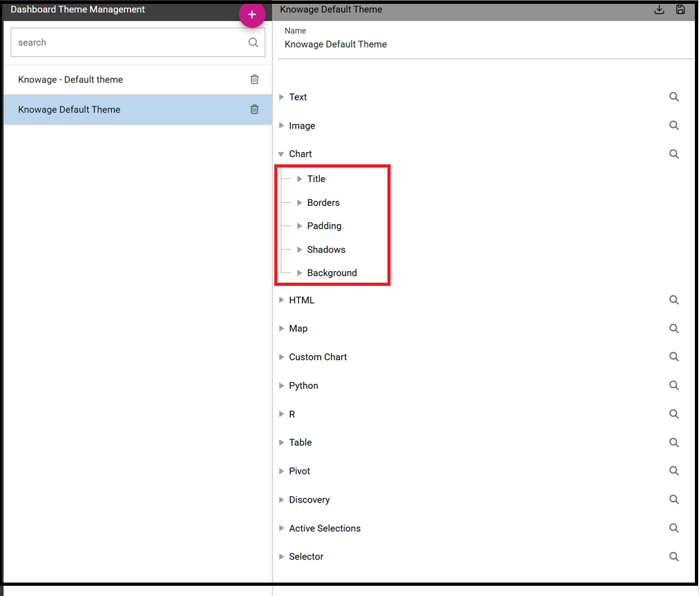700x596 pixels.
Task: Click the 'Discovery' tree label
Action: point(309,499)
